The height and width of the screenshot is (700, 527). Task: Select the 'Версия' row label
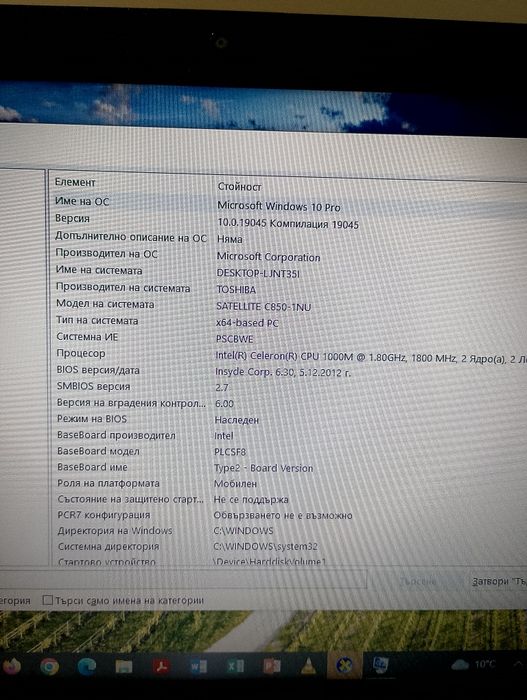[x=72, y=218]
